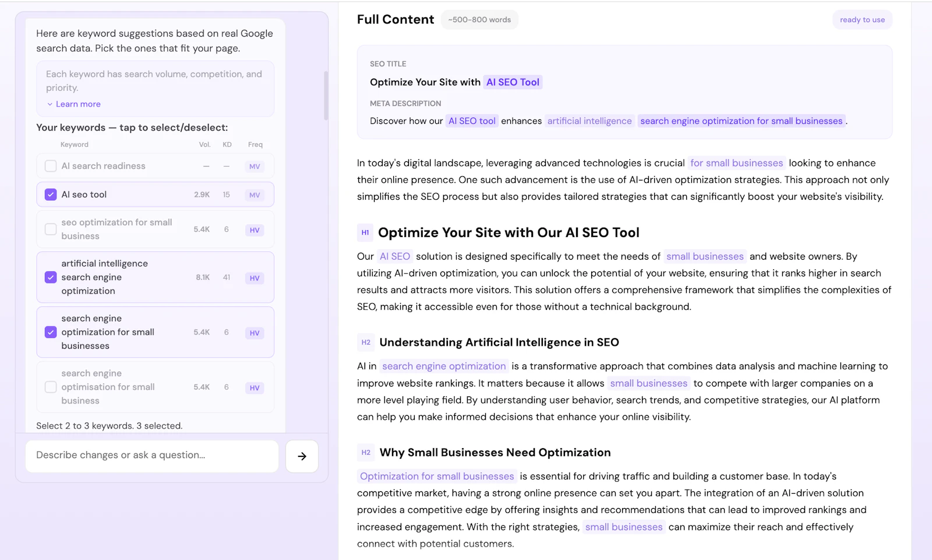This screenshot has width=932, height=560.
Task: Click artificial intelligence highlighted keyword
Action: [589, 121]
